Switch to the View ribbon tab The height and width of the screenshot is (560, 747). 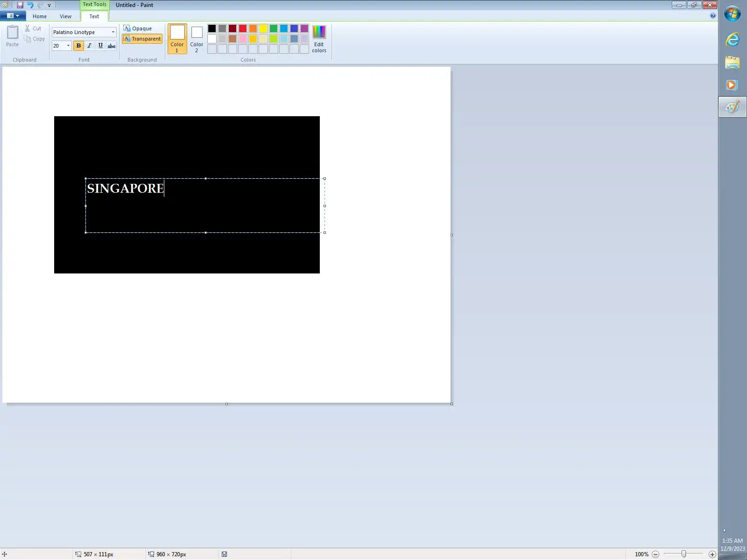tap(66, 16)
